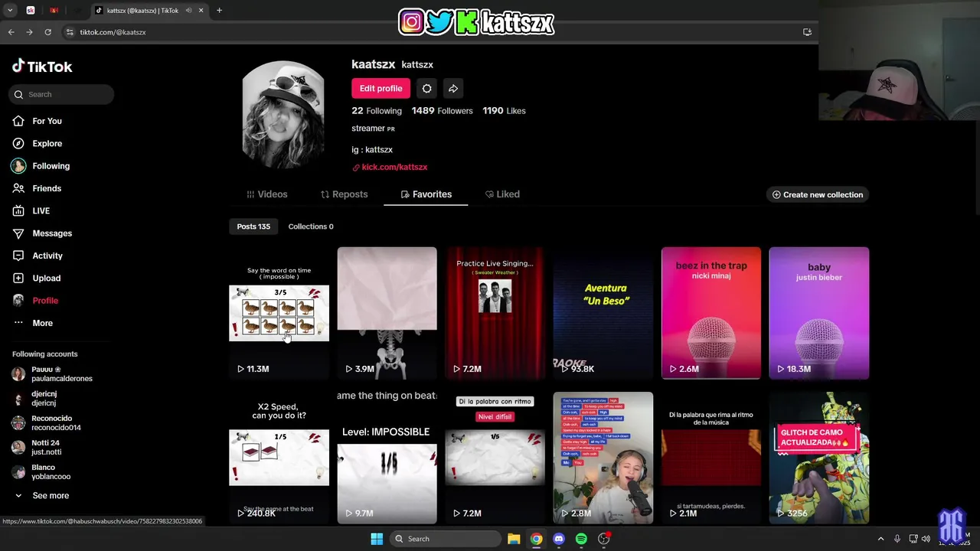The width and height of the screenshot is (980, 551).
Task: Open the GLITCH DE CAMO ACTUALIZADA video
Action: [819, 458]
